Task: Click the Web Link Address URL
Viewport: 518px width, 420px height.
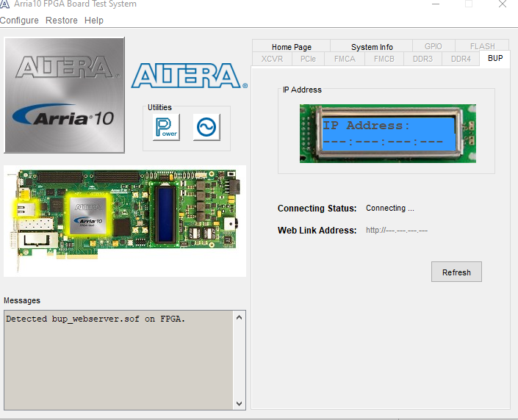Action: [x=397, y=231]
